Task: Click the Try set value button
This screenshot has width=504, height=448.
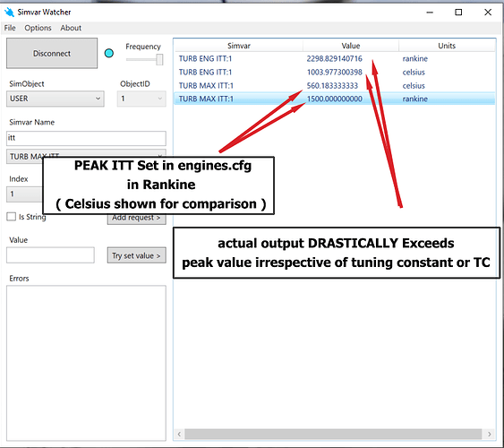Action: [137, 255]
